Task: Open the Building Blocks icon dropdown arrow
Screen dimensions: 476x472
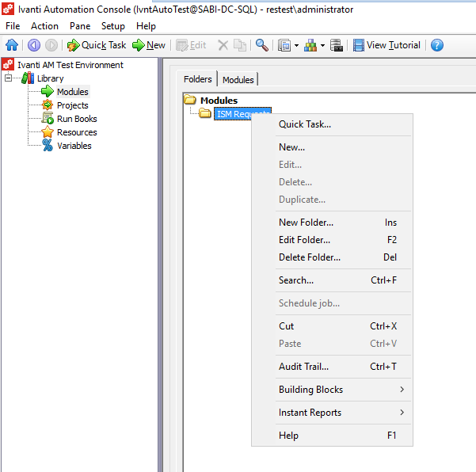Action: coord(322,45)
